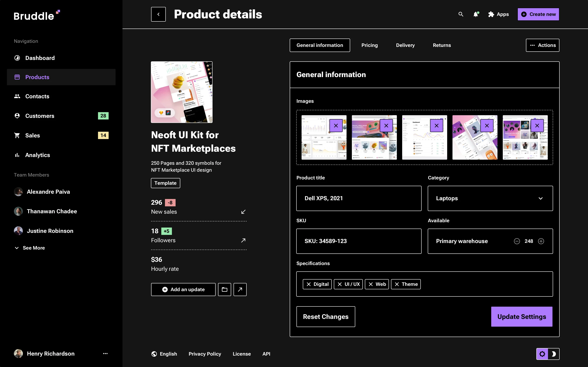Collapse the See More team members list
This screenshot has height=367, width=588.
coord(29,248)
